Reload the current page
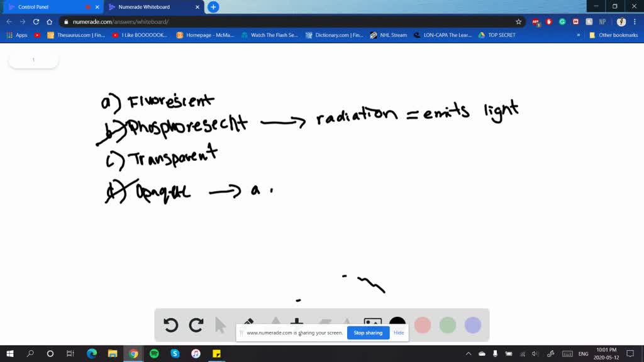Image resolution: width=644 pixels, height=362 pixels. [x=36, y=22]
